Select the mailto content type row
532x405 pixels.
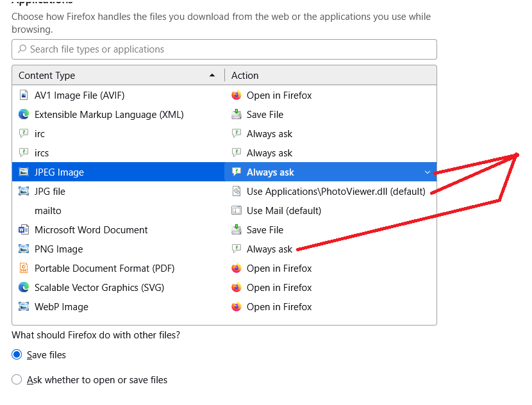[48, 211]
